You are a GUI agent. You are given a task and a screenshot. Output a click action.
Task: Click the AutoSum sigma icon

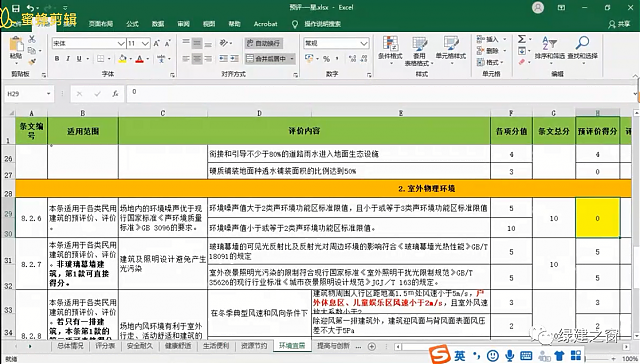pos(522,39)
